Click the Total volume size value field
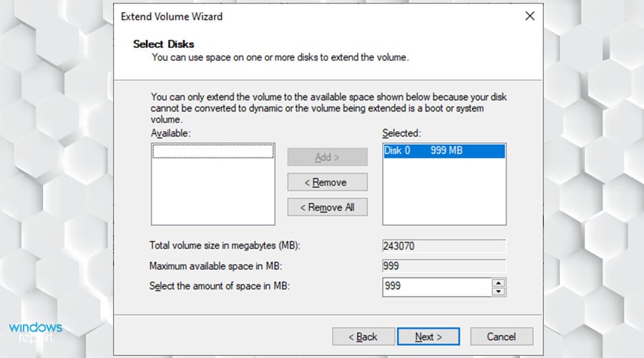Viewport: 644px width, 358px height. point(444,246)
